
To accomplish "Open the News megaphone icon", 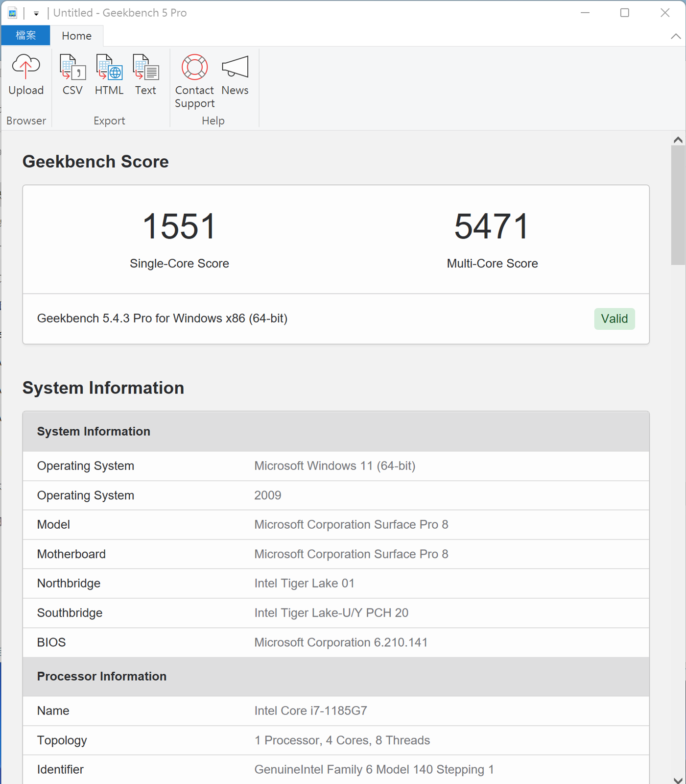I will pos(235,68).
